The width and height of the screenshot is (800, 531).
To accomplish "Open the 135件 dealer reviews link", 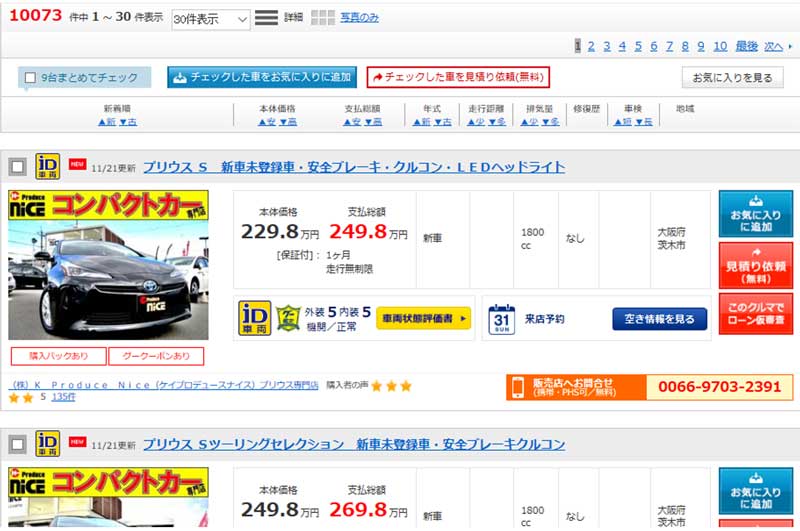I will pos(63,396).
